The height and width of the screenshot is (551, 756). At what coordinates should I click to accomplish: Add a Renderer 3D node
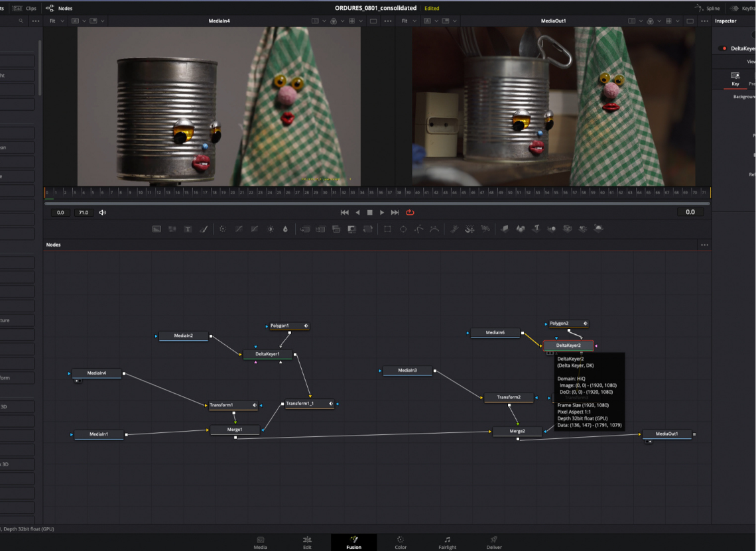pyautogui.click(x=598, y=229)
